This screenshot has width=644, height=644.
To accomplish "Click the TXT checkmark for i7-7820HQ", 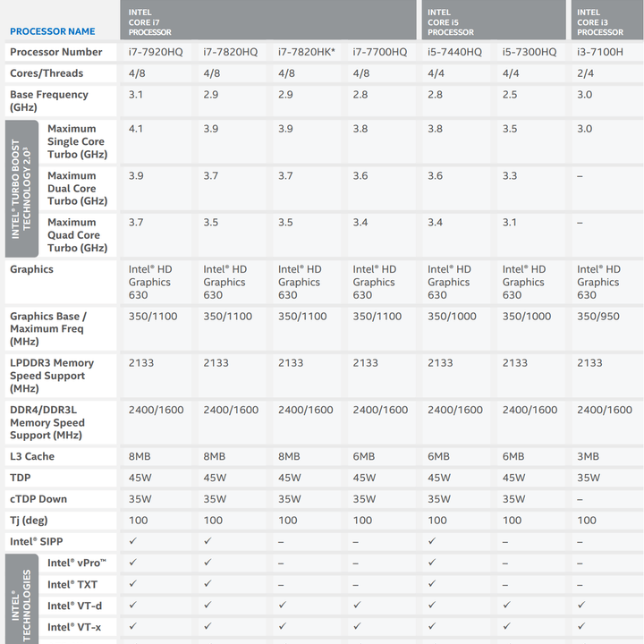I will click(x=208, y=583).
